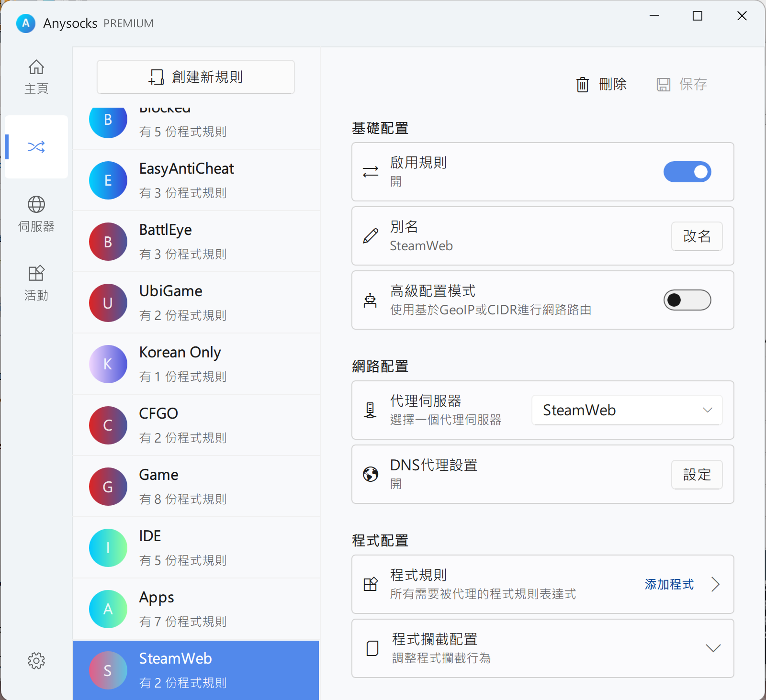The image size is (766, 700).
Task: Click the 創建新規則 button
Action: coord(196,77)
